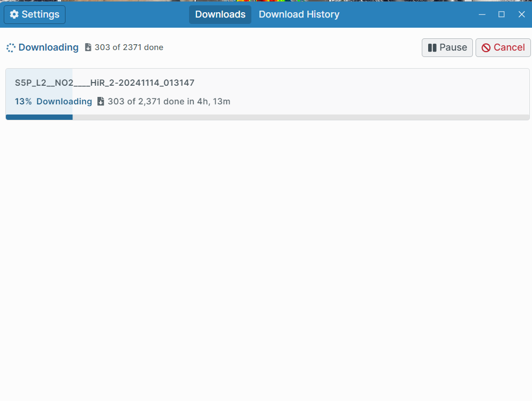This screenshot has width=532, height=401.
Task: Cancel the current download
Action: (503, 47)
